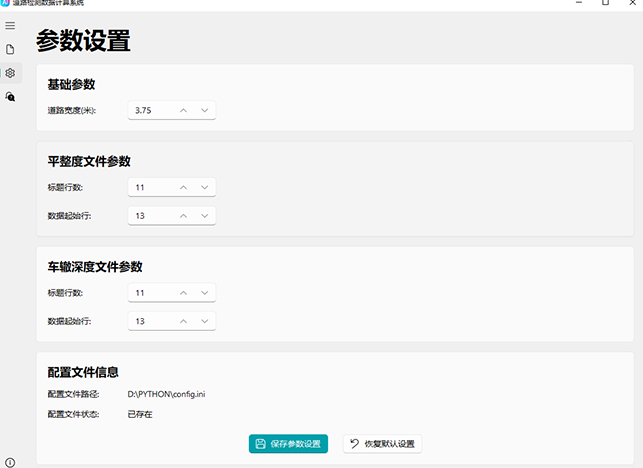Decrease 平整度 数据起始行 value
This screenshot has width=643, height=468.
(204, 215)
